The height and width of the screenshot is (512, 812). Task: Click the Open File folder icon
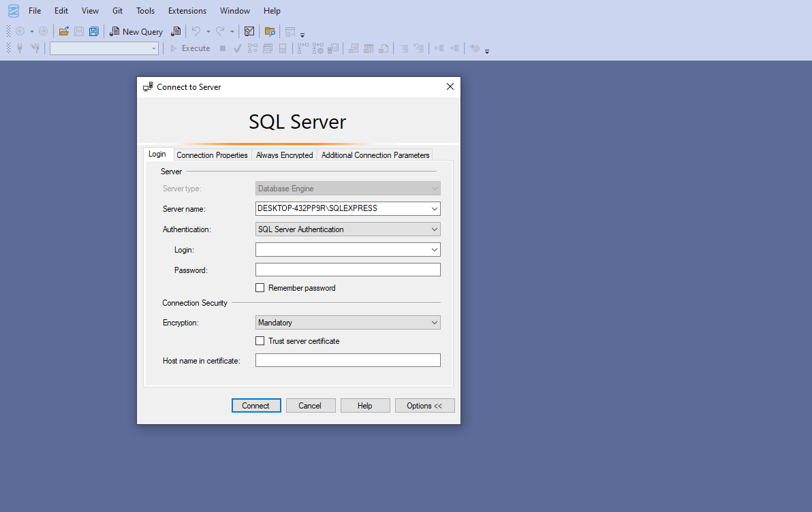click(x=64, y=31)
